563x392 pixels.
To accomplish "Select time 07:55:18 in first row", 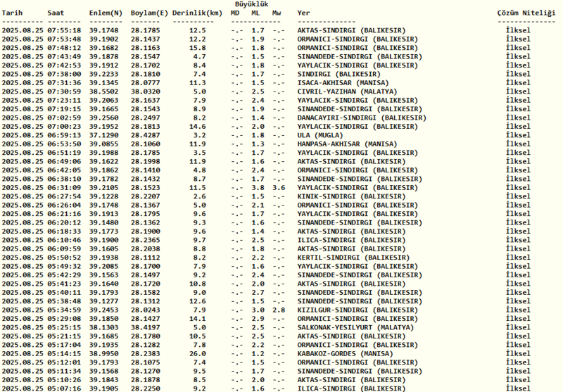I will (64, 30).
